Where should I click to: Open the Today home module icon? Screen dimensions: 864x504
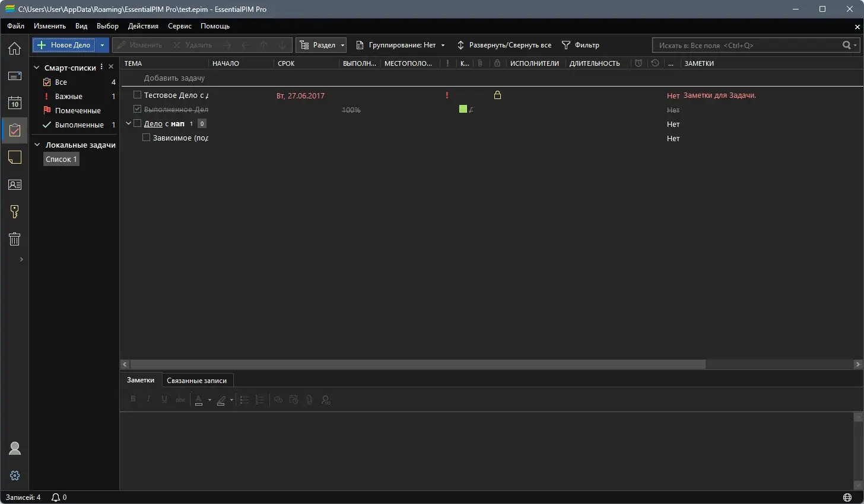coord(14,48)
